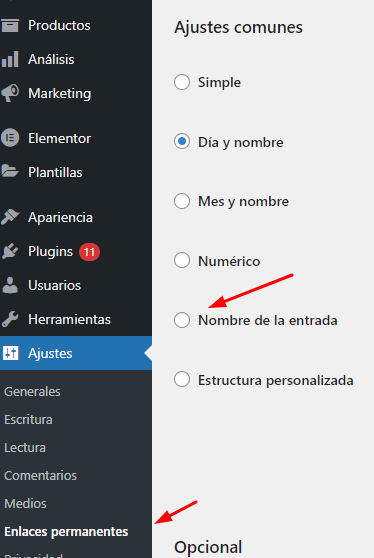Screen dimensions: 374x558
Task: Click the Plugins plug icon
Action: [x=10, y=251]
